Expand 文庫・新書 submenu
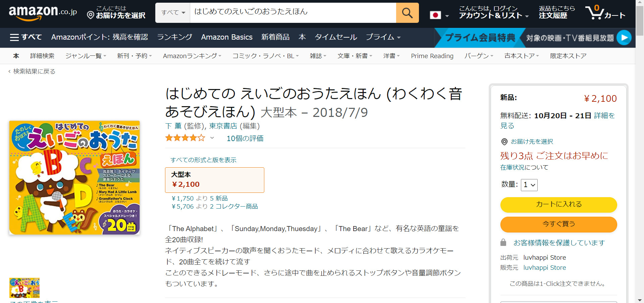Image resolution: width=644 pixels, height=303 pixels. 371,56
